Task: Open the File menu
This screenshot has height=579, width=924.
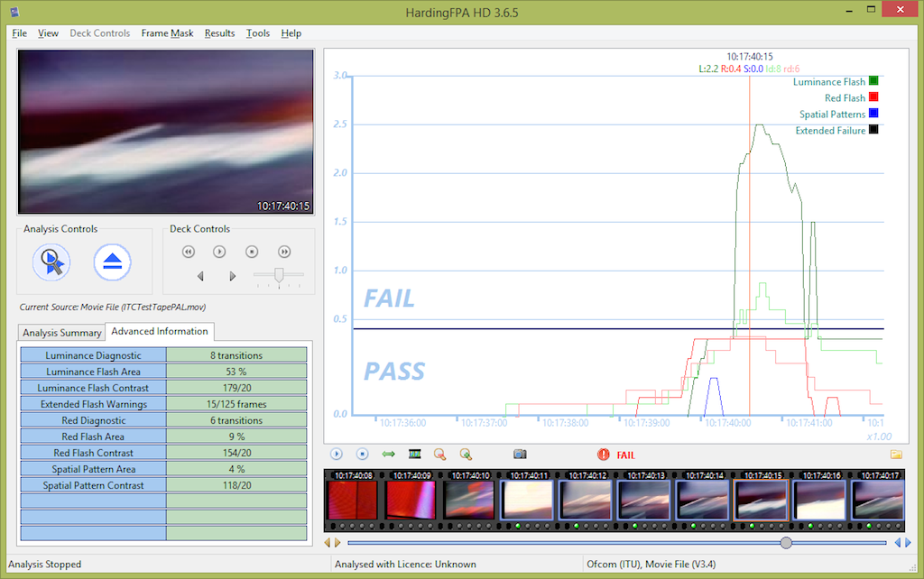Action: 20,33
